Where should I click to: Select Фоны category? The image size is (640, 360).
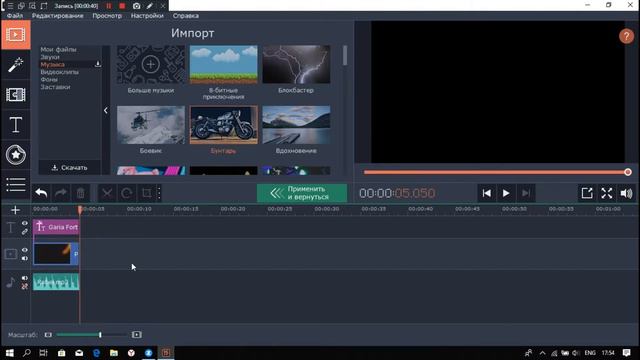click(x=49, y=79)
